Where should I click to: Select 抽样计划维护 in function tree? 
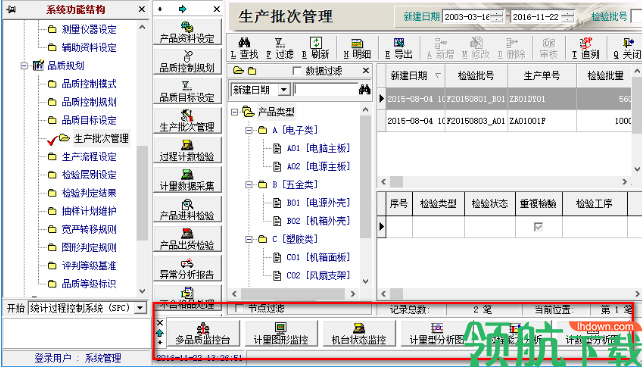(89, 211)
